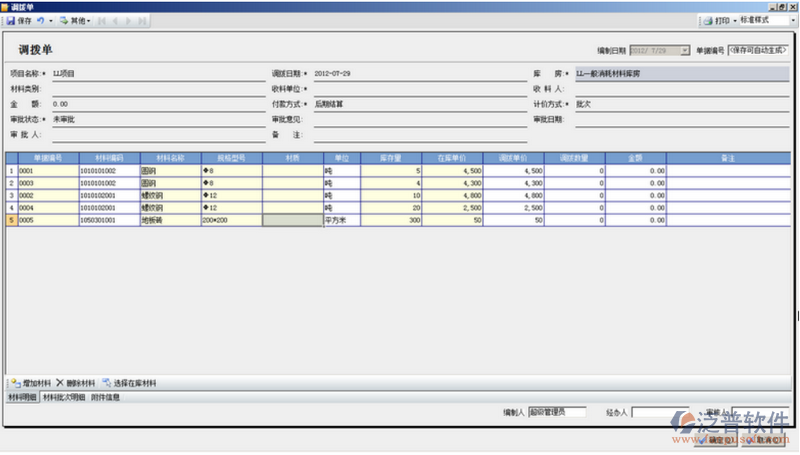800x455 pixels.
Task: Click the undo arrow icon
Action: [40, 20]
